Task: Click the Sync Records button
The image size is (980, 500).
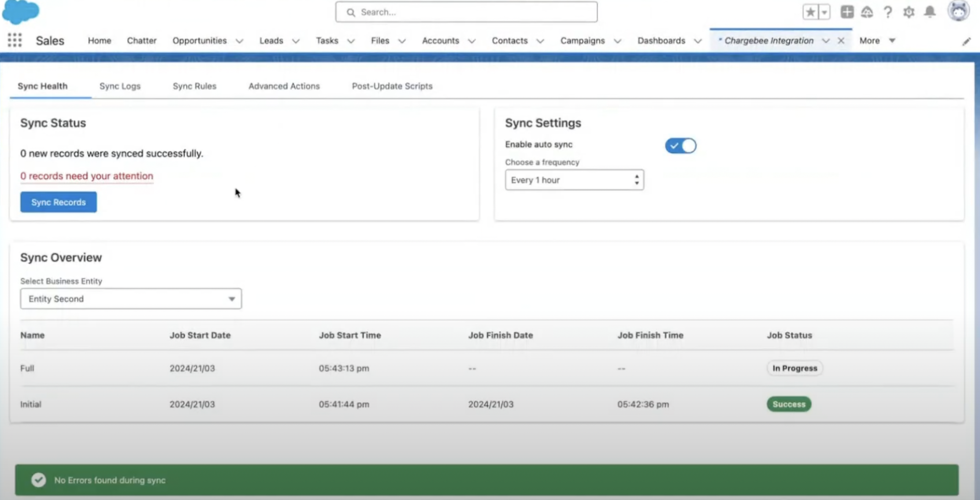Action: click(58, 202)
